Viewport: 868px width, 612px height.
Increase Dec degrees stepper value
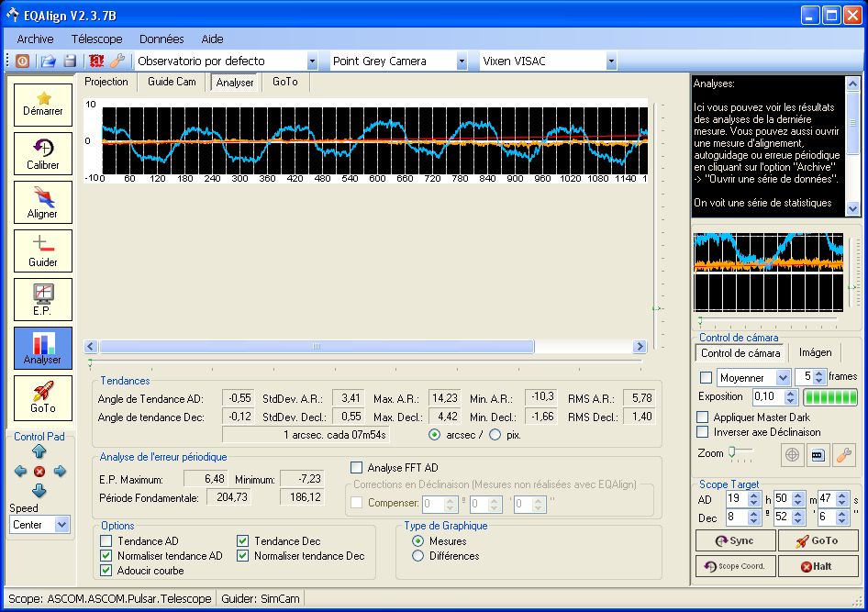click(x=753, y=514)
